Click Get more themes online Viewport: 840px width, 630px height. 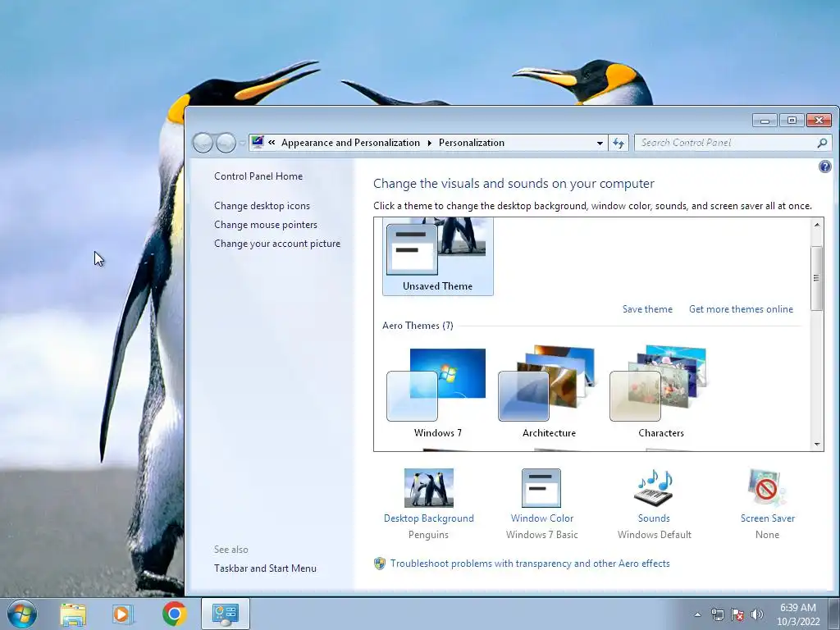(741, 309)
